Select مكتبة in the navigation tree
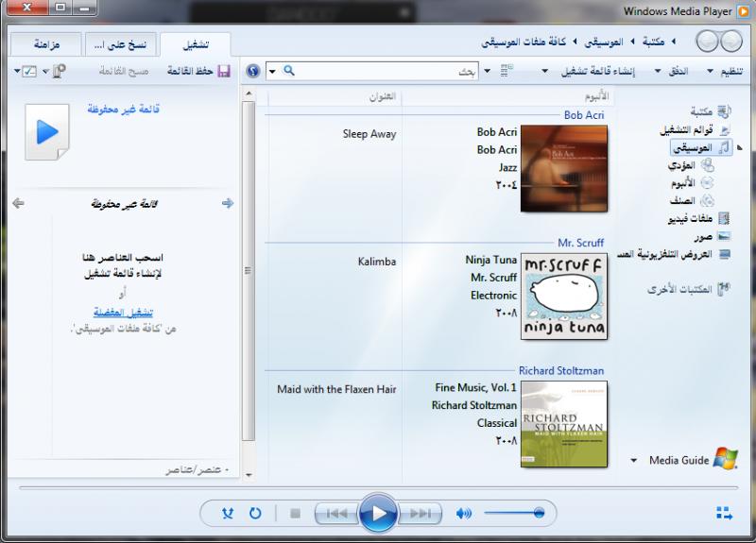Viewport: 756px width, 543px height. 710,111
